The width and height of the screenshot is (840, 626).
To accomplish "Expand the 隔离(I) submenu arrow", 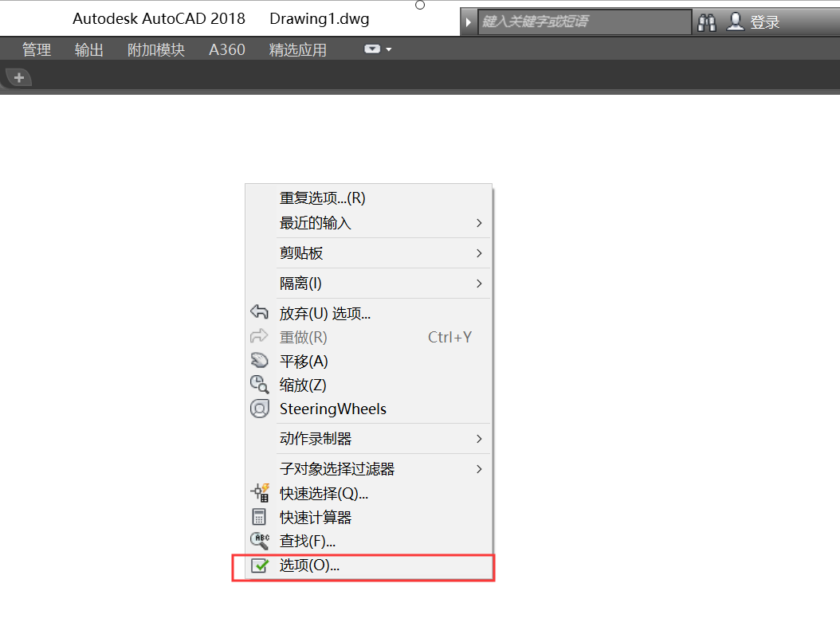I will click(x=480, y=284).
